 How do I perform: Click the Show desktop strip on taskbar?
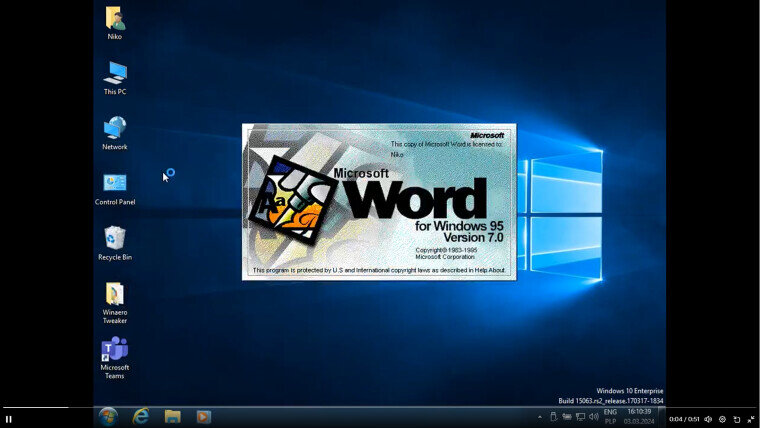pyautogui.click(x=663, y=417)
